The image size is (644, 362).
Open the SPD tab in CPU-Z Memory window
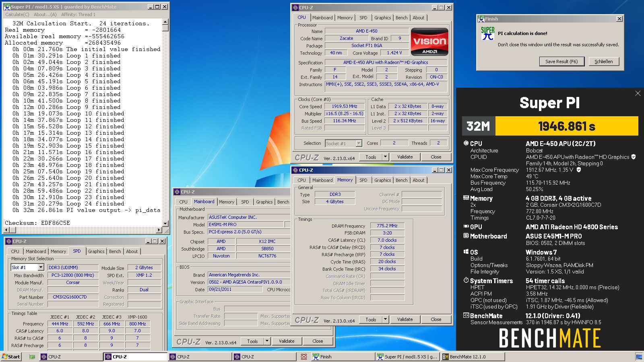pos(363,180)
